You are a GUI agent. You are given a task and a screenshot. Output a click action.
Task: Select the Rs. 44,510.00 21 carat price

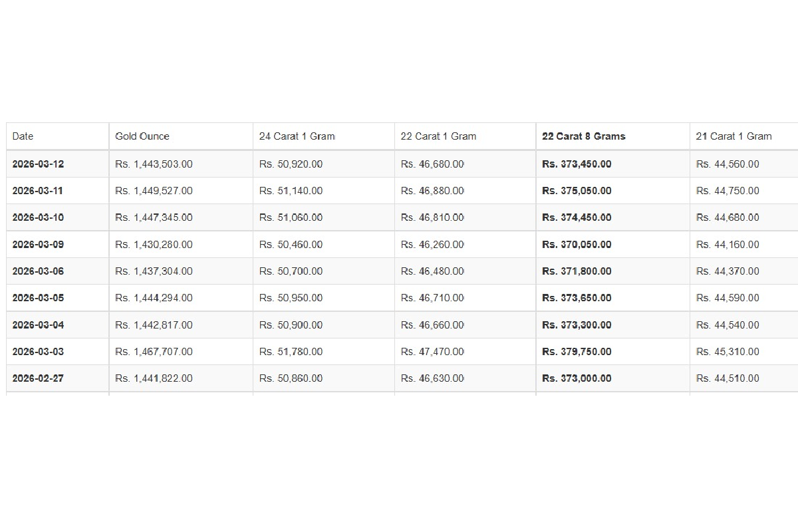(x=728, y=378)
